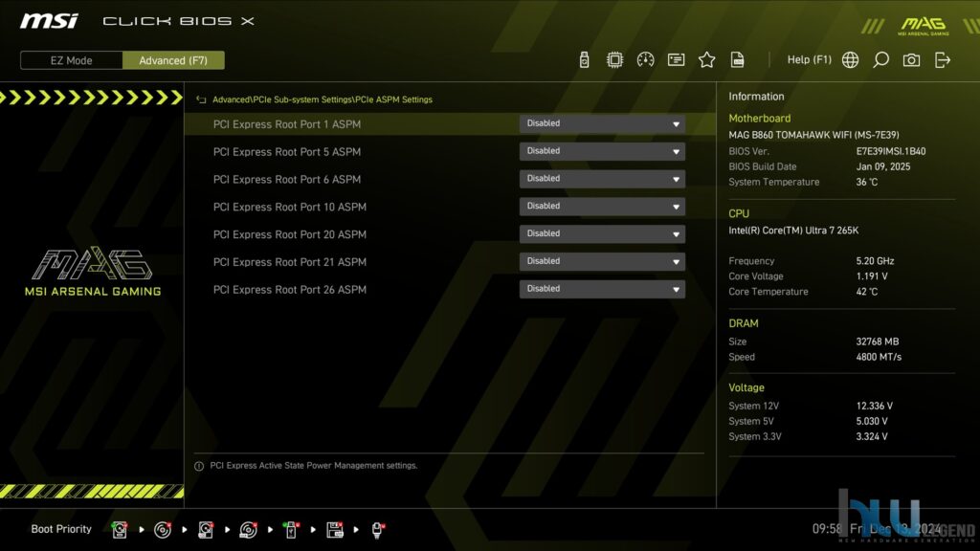Expand Root Port 26 ASPM dropdown
Screen dimensions: 980x551
602,289
